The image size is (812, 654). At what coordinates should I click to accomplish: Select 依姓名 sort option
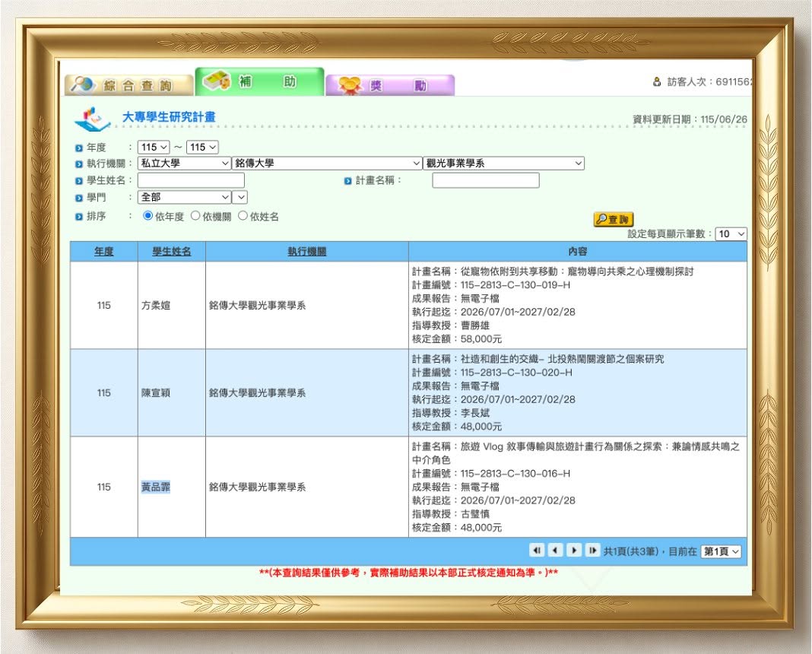pos(243,216)
